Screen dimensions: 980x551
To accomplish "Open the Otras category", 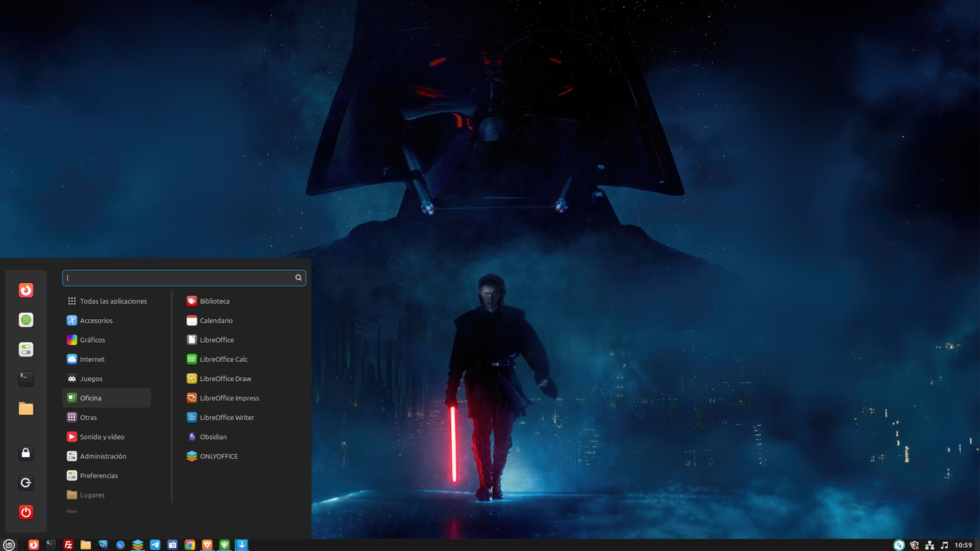I will pos(106,418).
